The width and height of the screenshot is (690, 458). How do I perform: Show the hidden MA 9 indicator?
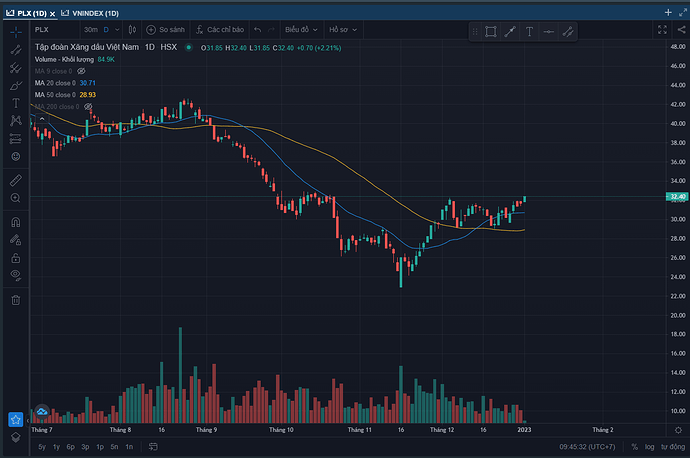coord(82,71)
